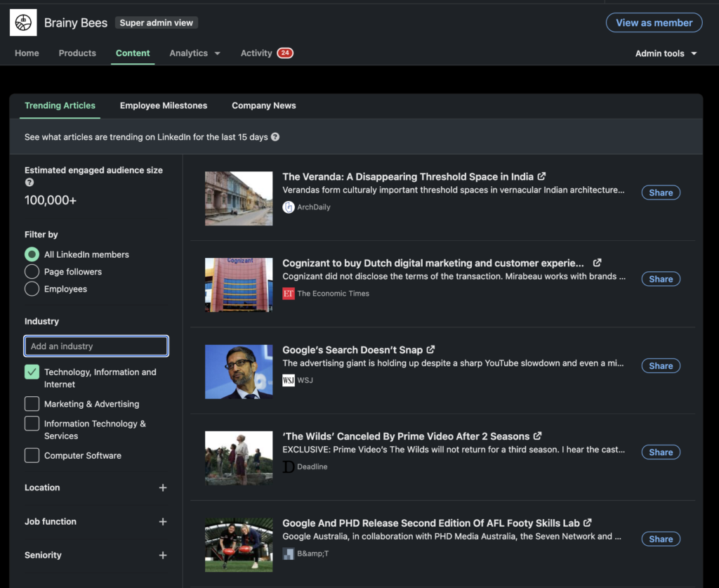Click Google's Search article portrait thumbnail
The width and height of the screenshot is (719, 588).
(239, 372)
